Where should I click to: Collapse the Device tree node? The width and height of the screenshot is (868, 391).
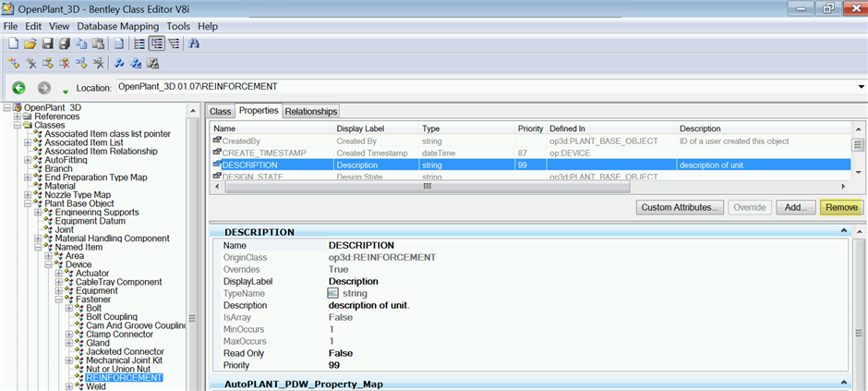coord(48,264)
